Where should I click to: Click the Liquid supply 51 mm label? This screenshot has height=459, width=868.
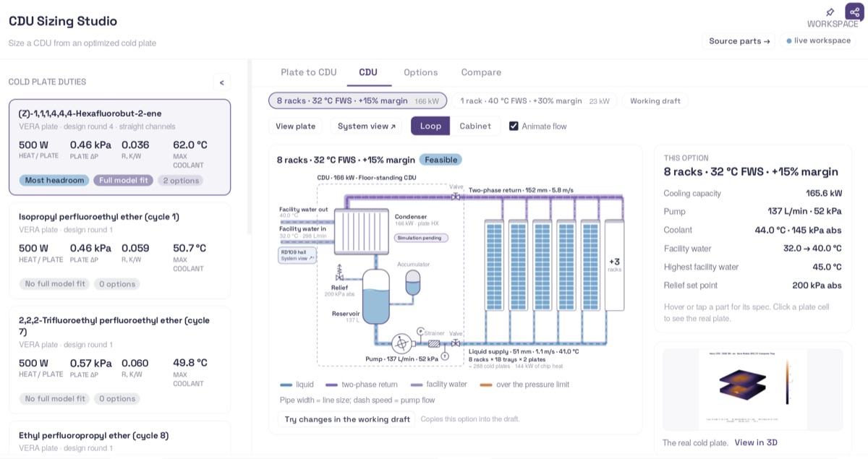pyautogui.click(x=524, y=351)
